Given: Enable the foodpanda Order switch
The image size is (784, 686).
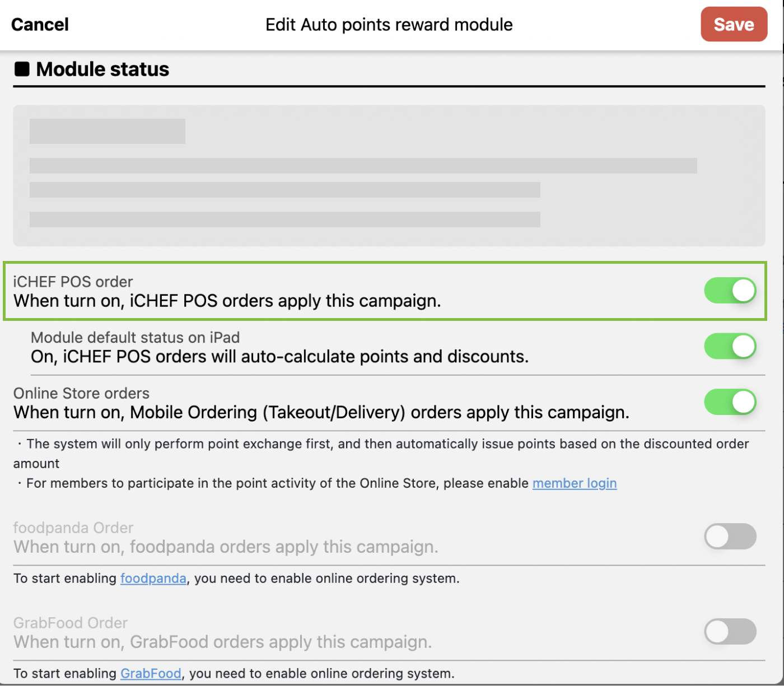Looking at the screenshot, I should (730, 536).
